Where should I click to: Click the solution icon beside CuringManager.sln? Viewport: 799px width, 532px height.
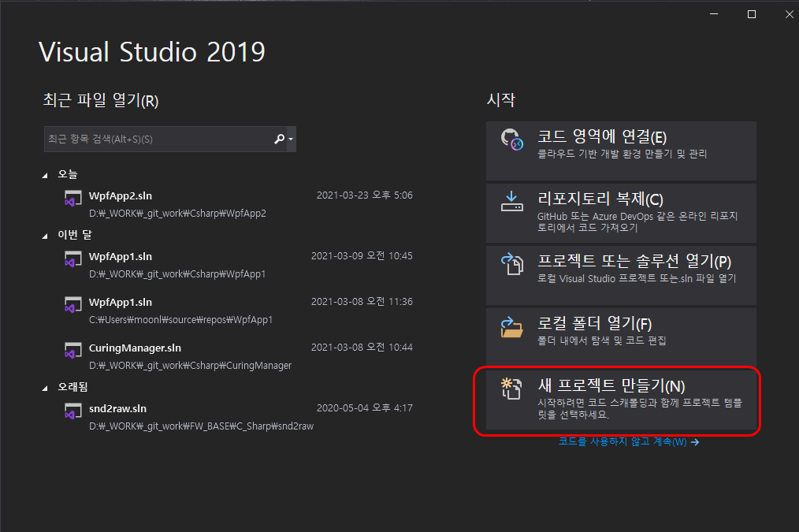coord(72,351)
